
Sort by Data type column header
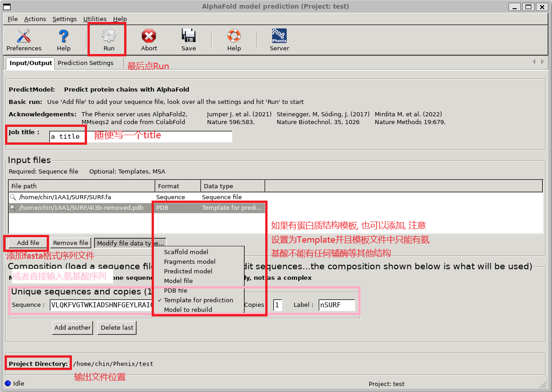pos(233,186)
